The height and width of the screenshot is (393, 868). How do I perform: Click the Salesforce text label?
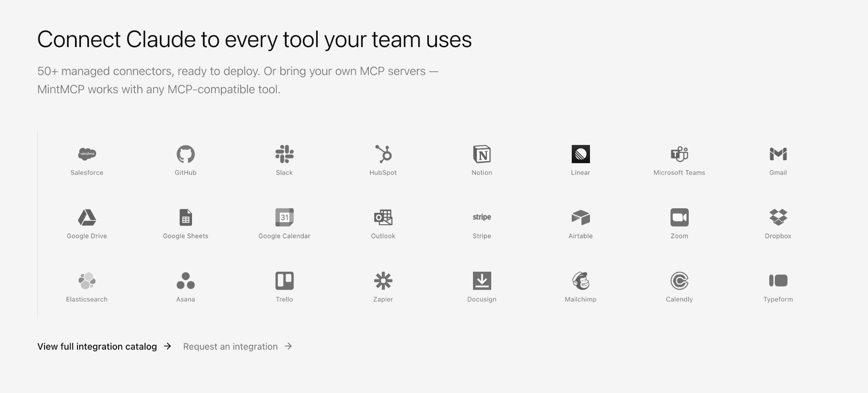coord(87,173)
